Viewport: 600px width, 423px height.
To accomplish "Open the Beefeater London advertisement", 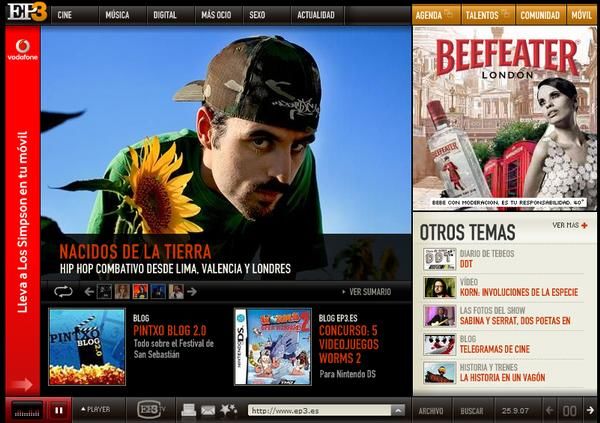I will click(504, 119).
